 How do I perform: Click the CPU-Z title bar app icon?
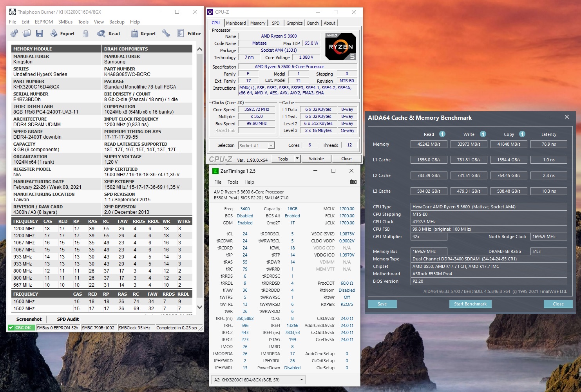point(210,12)
